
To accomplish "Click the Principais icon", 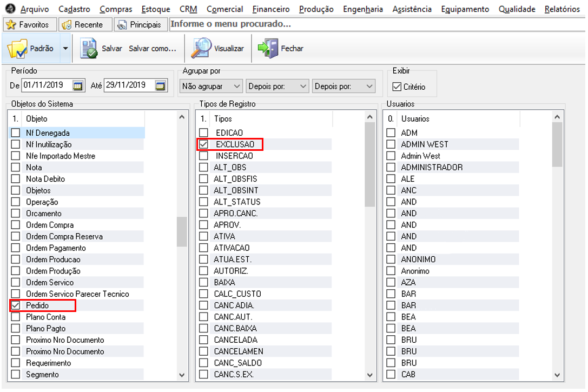I will [x=122, y=25].
